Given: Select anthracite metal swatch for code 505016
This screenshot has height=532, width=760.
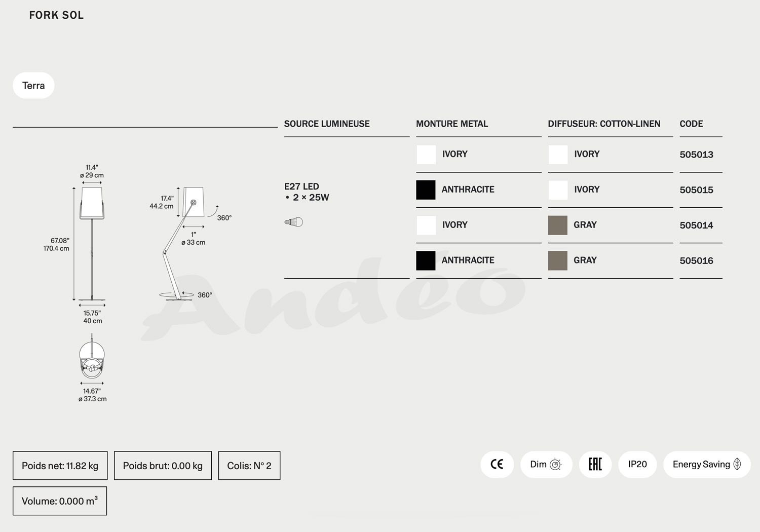Looking at the screenshot, I should click(x=426, y=261).
